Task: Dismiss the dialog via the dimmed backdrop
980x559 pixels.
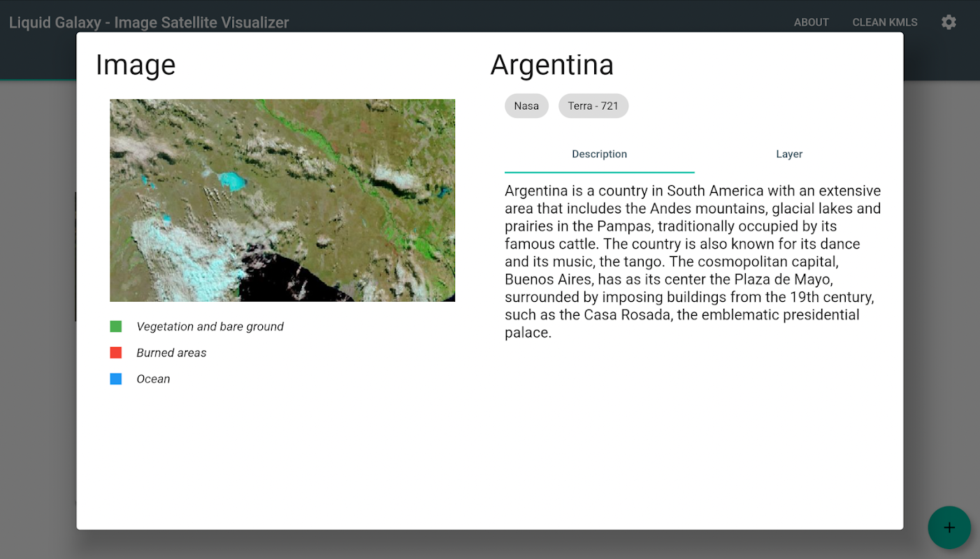Action: [38, 314]
